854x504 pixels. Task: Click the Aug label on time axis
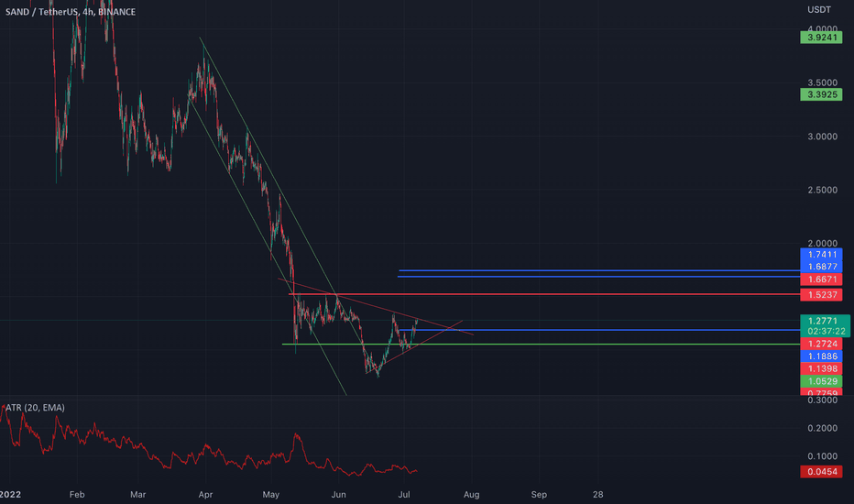click(471, 495)
